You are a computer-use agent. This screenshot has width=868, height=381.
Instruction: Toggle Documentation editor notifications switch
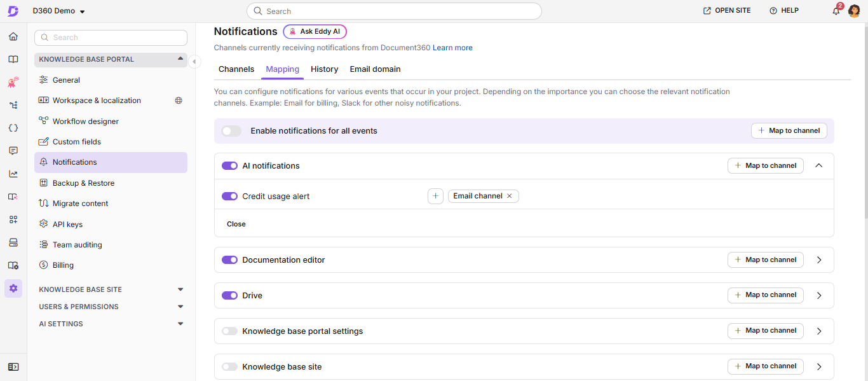[x=229, y=260]
